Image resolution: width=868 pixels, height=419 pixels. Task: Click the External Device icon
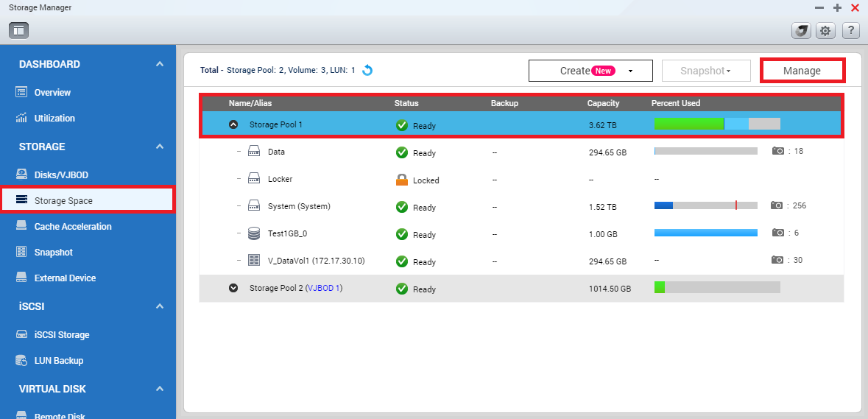(x=21, y=278)
